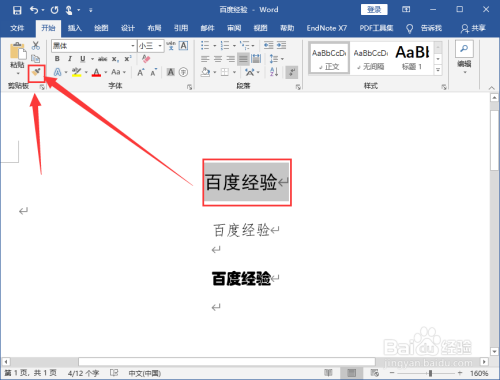
Task: Toggle character shading A
Action: pos(171,72)
